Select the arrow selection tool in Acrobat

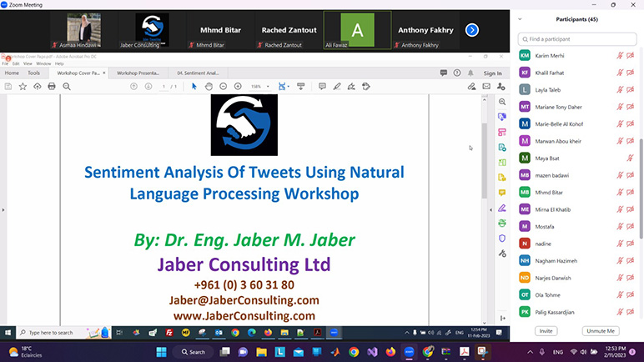(x=194, y=86)
